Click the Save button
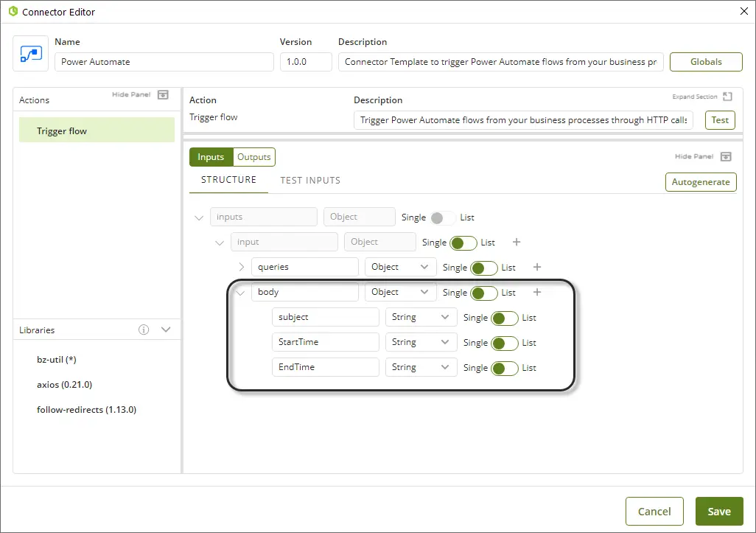 pos(719,512)
